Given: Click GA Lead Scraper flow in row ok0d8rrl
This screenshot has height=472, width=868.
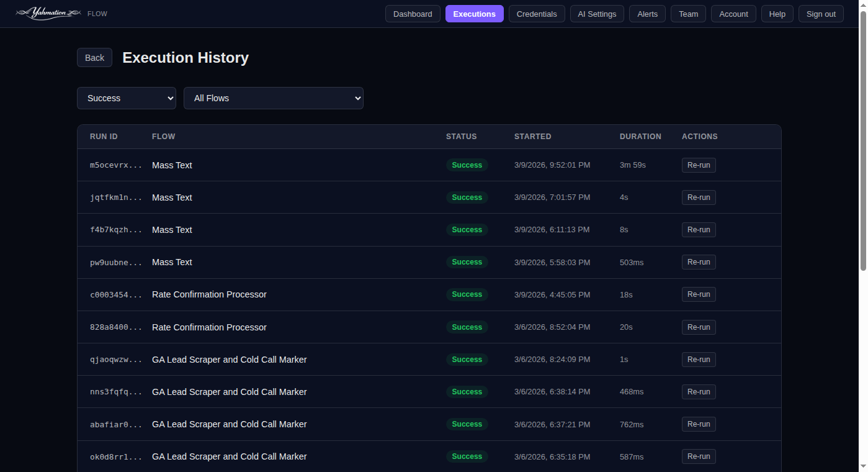Looking at the screenshot, I should [x=230, y=456].
